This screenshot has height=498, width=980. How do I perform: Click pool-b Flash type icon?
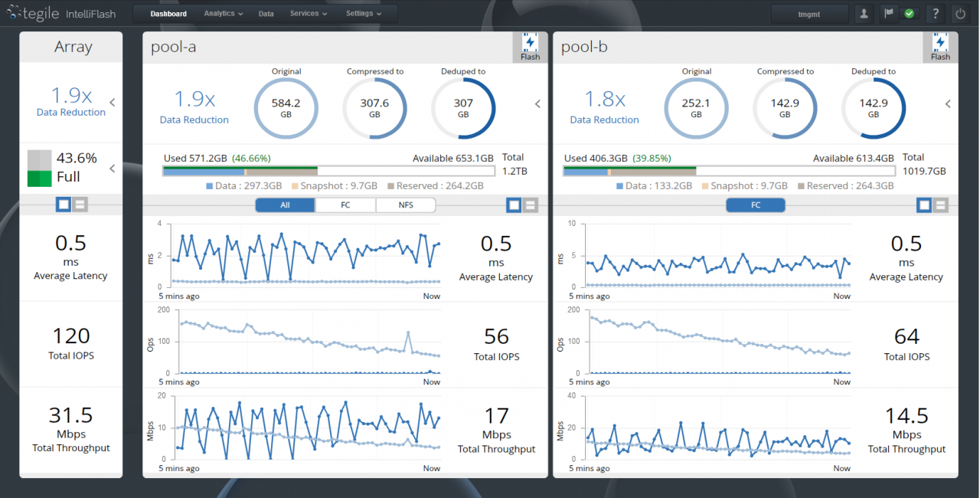(x=940, y=47)
